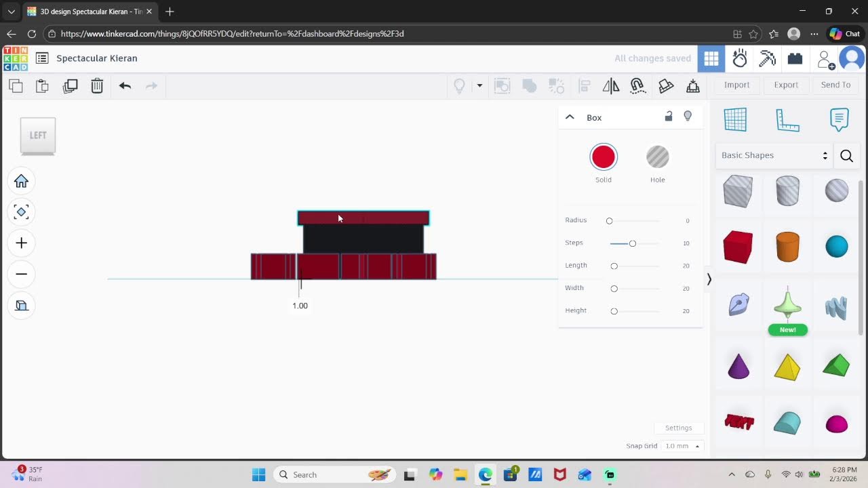This screenshot has width=868, height=488.
Task: Toggle the hide-shape lightbulb in the Box panel
Action: click(688, 117)
